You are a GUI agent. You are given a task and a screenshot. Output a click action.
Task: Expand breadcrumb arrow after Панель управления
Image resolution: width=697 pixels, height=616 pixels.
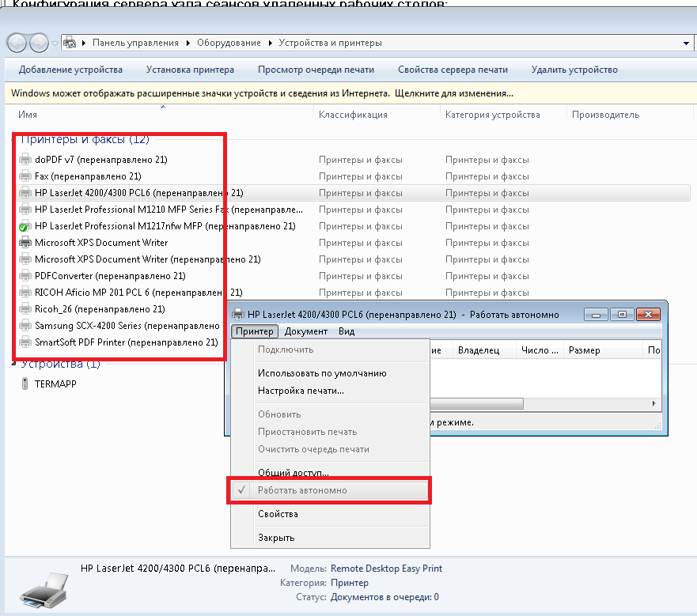point(188,43)
